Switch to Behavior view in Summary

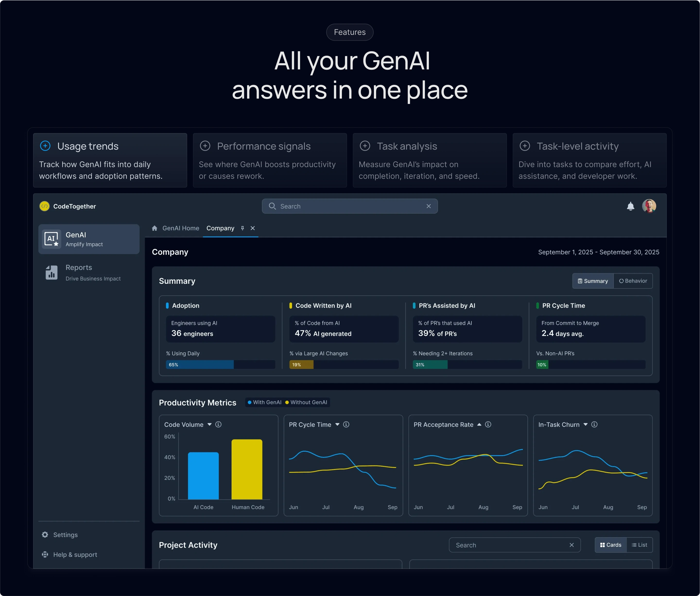pos(633,281)
